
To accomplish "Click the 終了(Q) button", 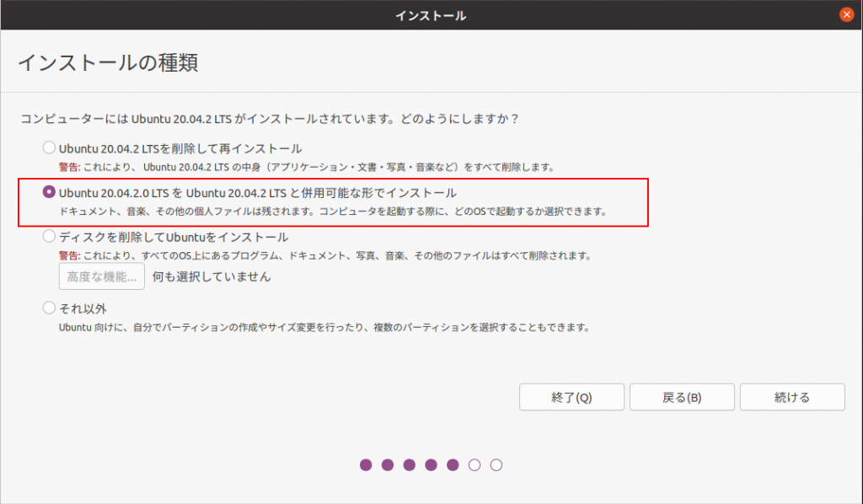I will coord(571,397).
